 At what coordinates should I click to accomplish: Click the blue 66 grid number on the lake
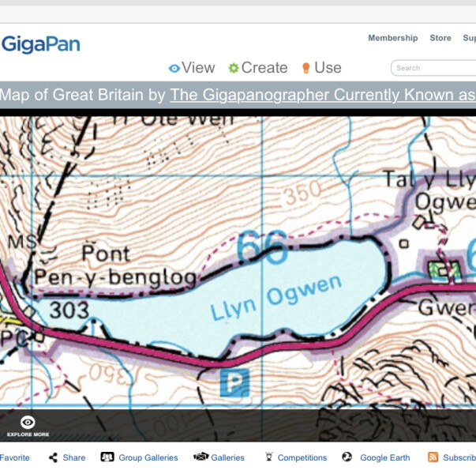pyautogui.click(x=261, y=247)
